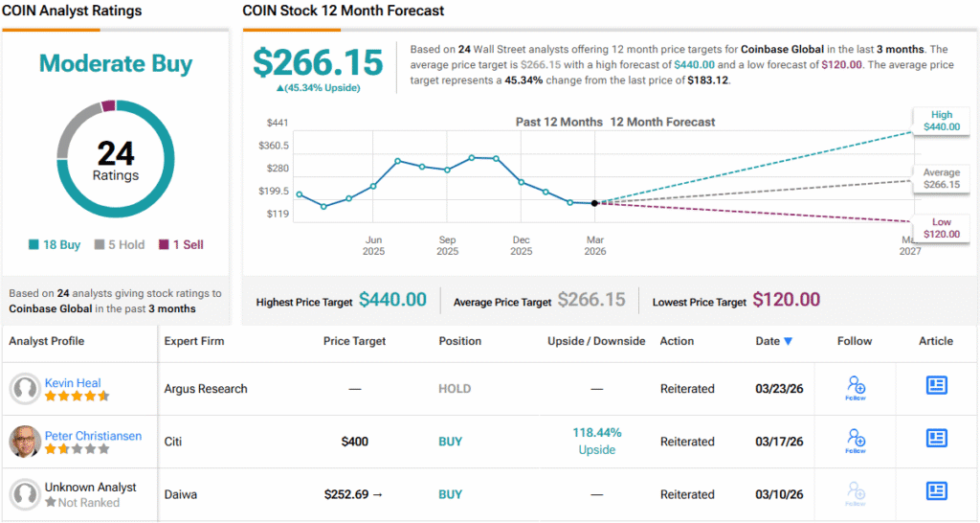Viewport: 980px width, 523px height.
Task: Click Average $266.15 forecast label
Action: (x=942, y=178)
